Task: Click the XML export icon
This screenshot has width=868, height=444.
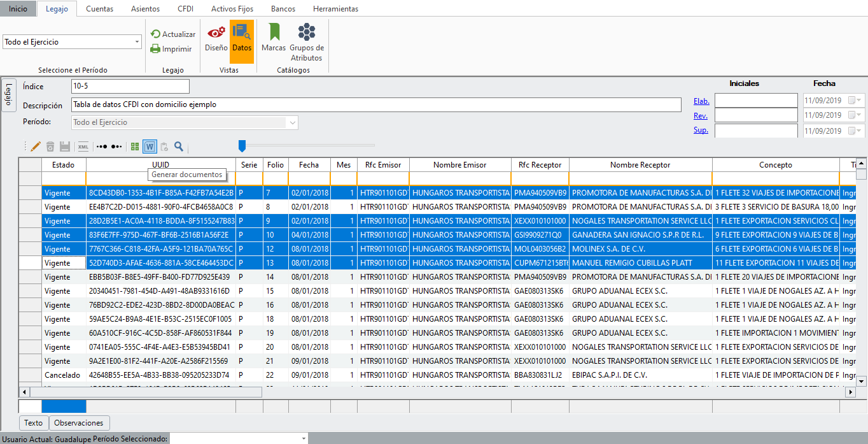Action: (x=83, y=147)
